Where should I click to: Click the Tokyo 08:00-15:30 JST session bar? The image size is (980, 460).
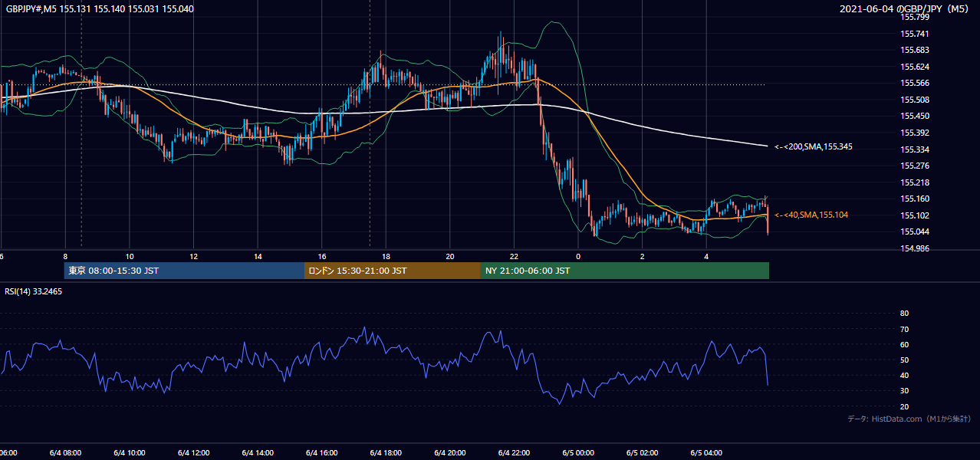pos(184,271)
